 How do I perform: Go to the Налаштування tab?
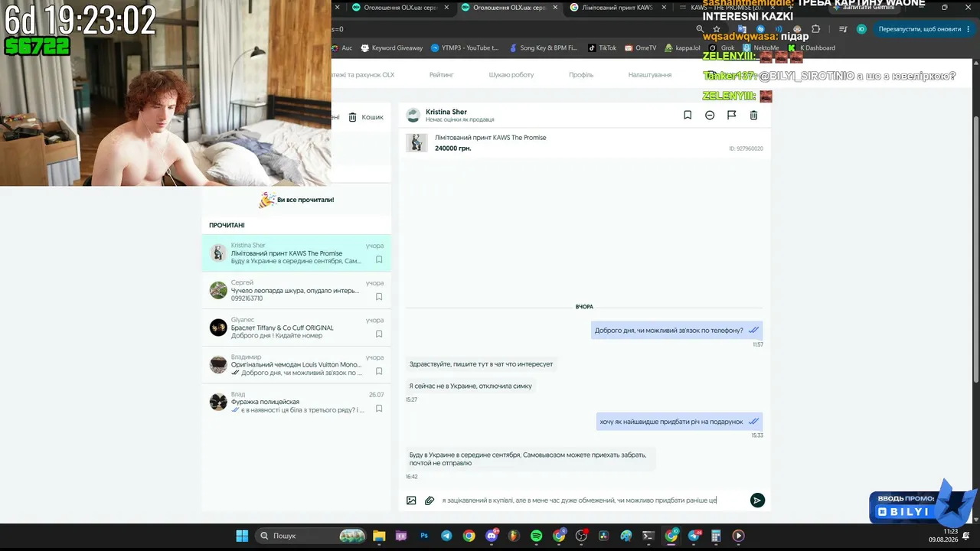[x=650, y=75]
